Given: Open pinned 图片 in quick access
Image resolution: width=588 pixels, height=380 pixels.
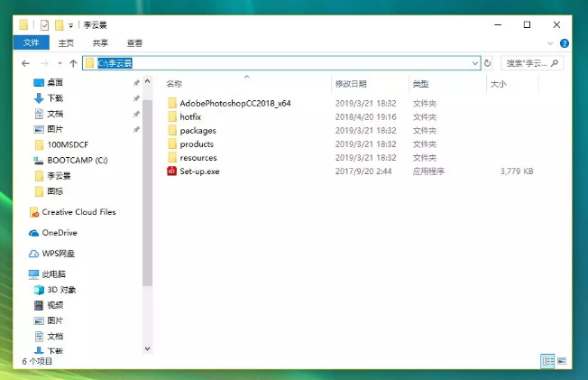Looking at the screenshot, I should coord(55,129).
